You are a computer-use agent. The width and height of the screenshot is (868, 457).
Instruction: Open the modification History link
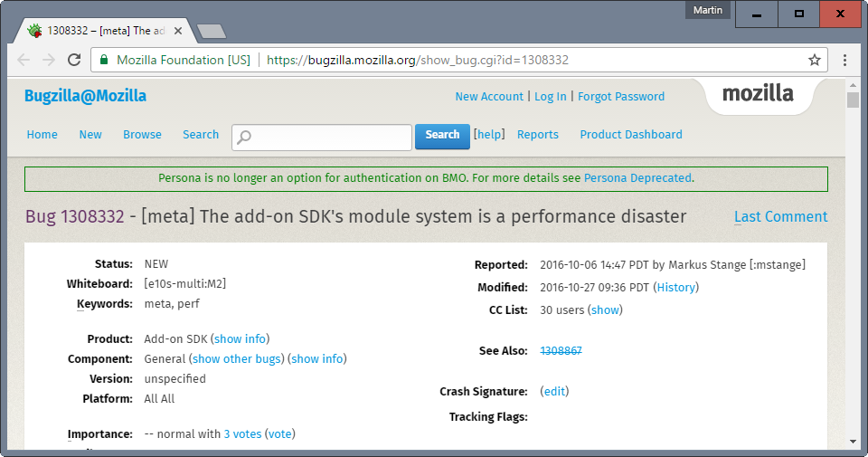coord(676,288)
